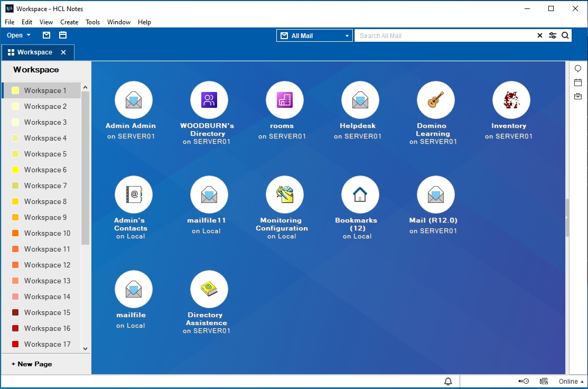Open the Monitoring Configuration icon

pos(285,195)
